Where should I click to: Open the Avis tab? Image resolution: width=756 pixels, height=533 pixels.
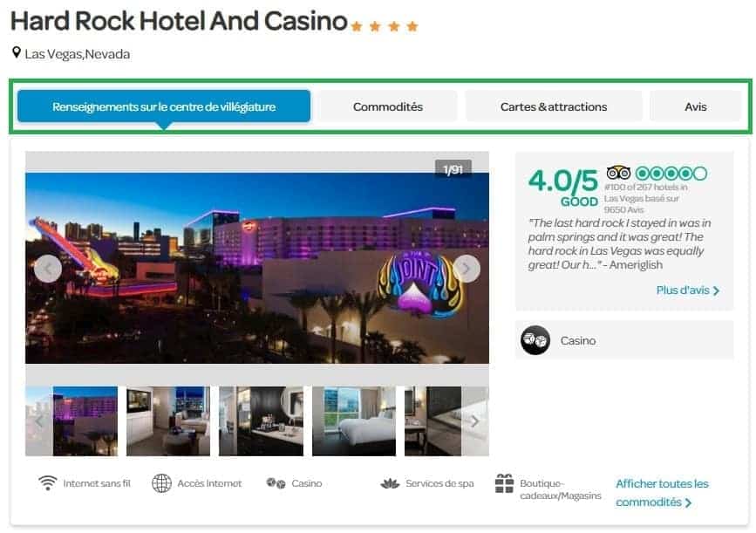coord(696,106)
